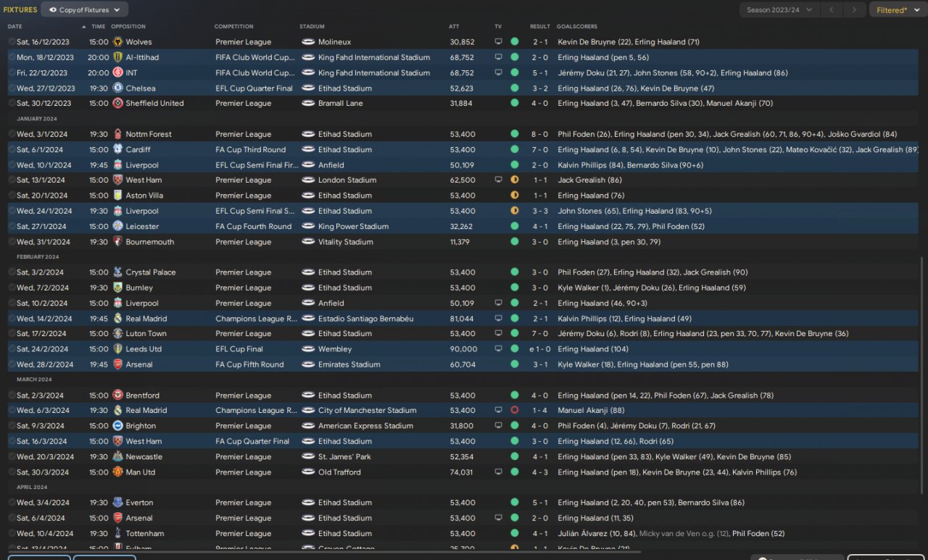Image resolution: width=928 pixels, height=560 pixels.
Task: Click the Brighton club badge
Action: (117, 426)
